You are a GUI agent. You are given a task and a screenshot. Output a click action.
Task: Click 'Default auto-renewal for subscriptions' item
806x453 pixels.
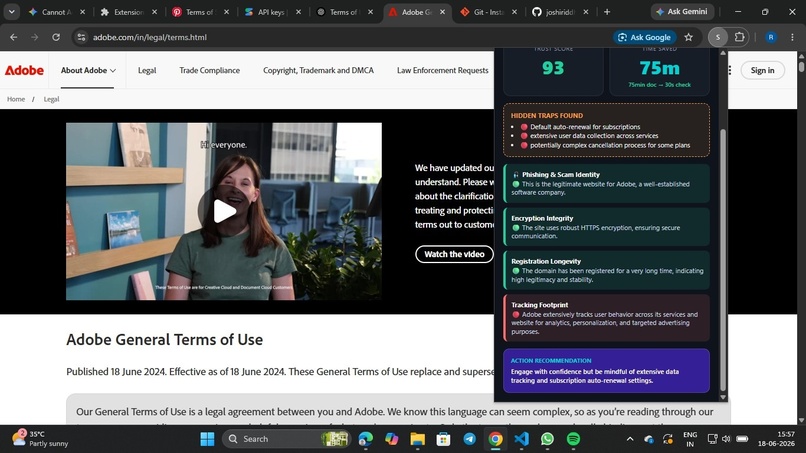[x=585, y=127]
